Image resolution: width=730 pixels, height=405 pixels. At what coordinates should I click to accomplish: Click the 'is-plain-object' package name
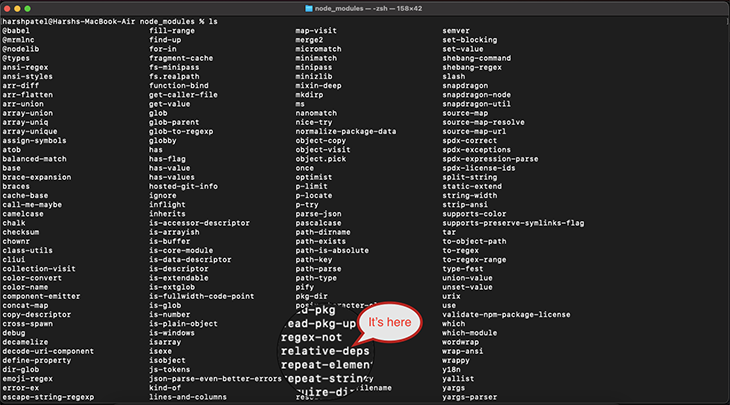tap(183, 324)
